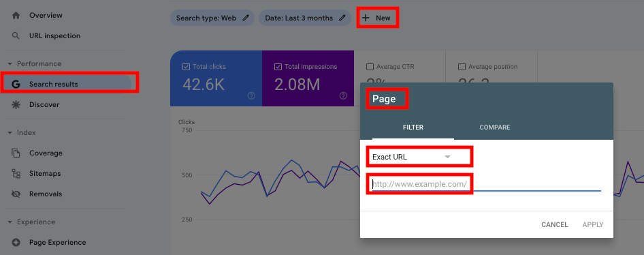644x255 pixels.
Task: Open the Overview page via home icon
Action: (16, 15)
